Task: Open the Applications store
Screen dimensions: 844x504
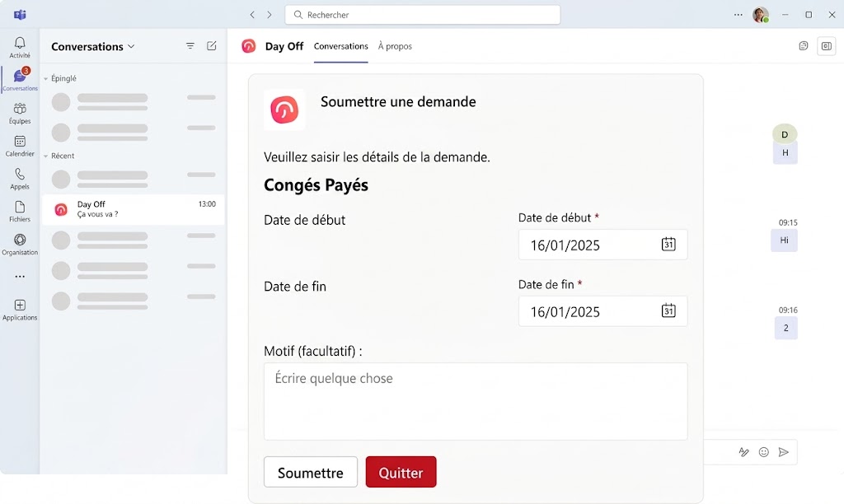Action: (20, 310)
